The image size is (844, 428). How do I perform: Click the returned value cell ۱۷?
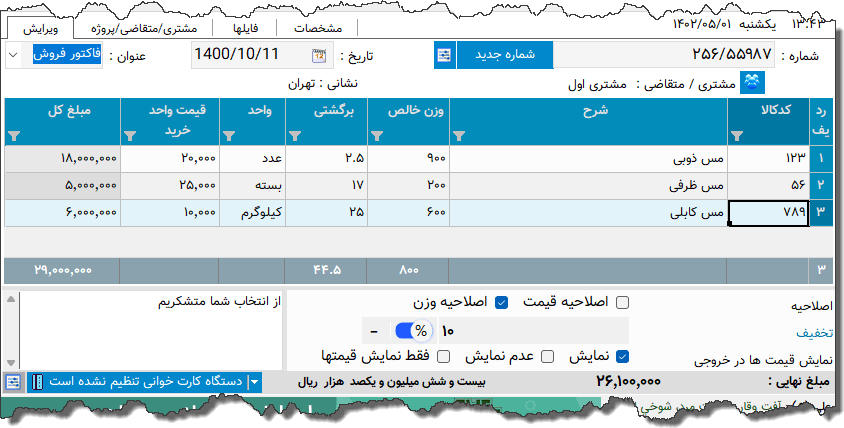coord(326,185)
